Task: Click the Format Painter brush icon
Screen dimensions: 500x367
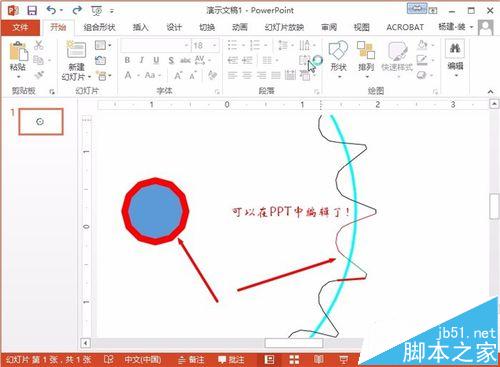Action: [x=39, y=75]
